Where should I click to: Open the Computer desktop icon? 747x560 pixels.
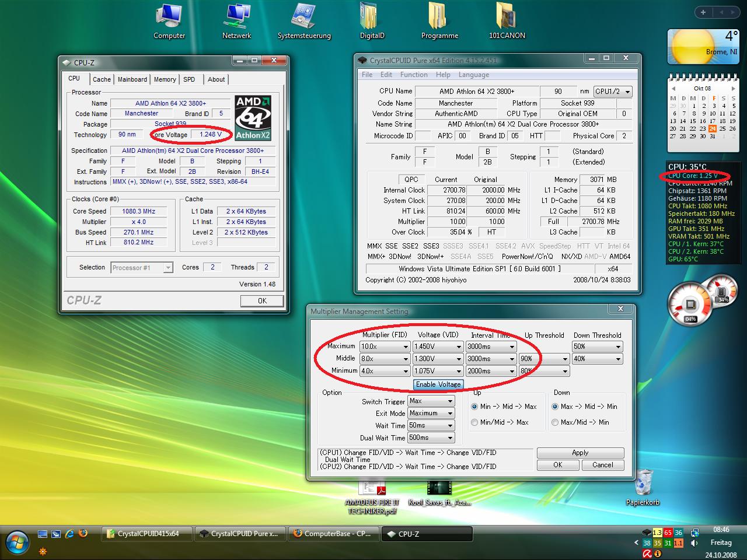169,22
